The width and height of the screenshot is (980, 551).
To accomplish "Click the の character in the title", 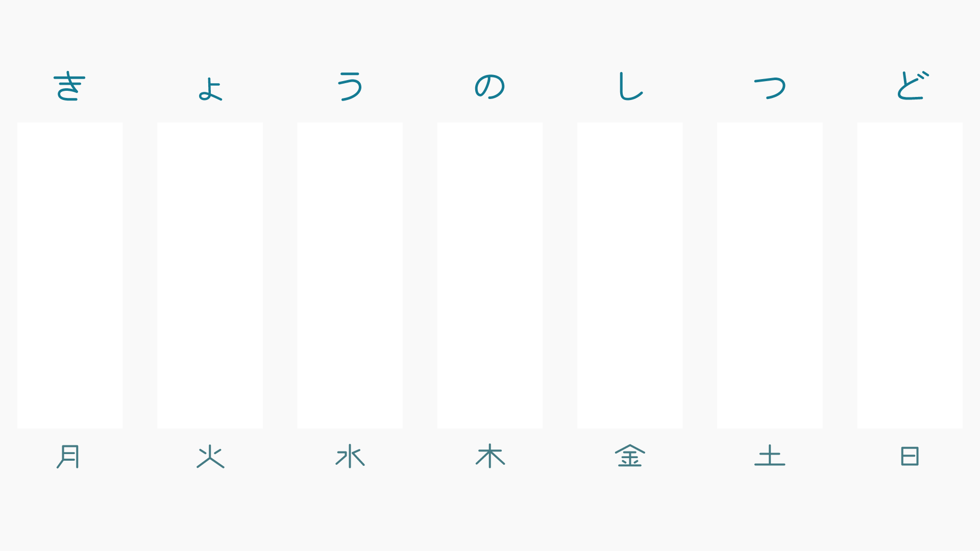I will [x=490, y=86].
